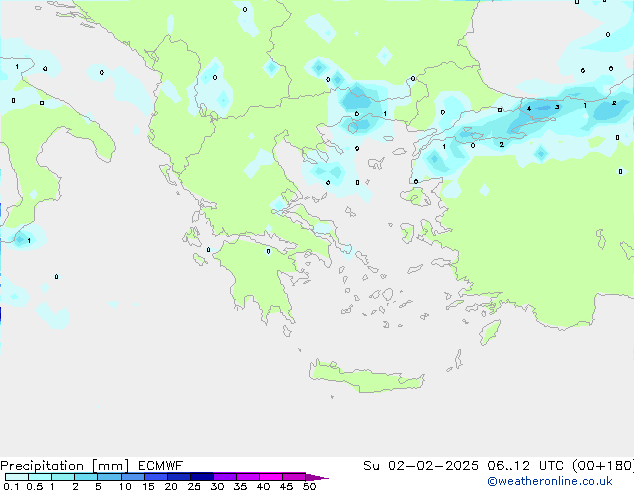Click the '1' precipitation value near Sicily
The image size is (634, 490).
[29, 241]
